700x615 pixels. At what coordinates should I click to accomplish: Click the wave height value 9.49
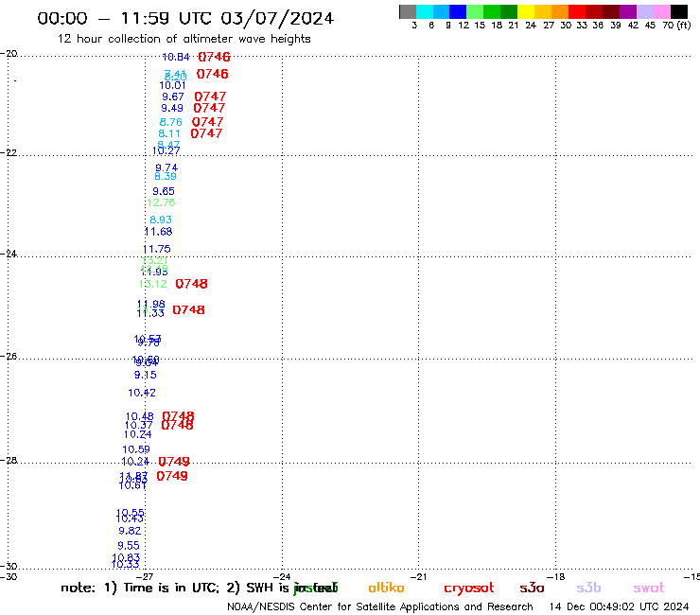172,108
